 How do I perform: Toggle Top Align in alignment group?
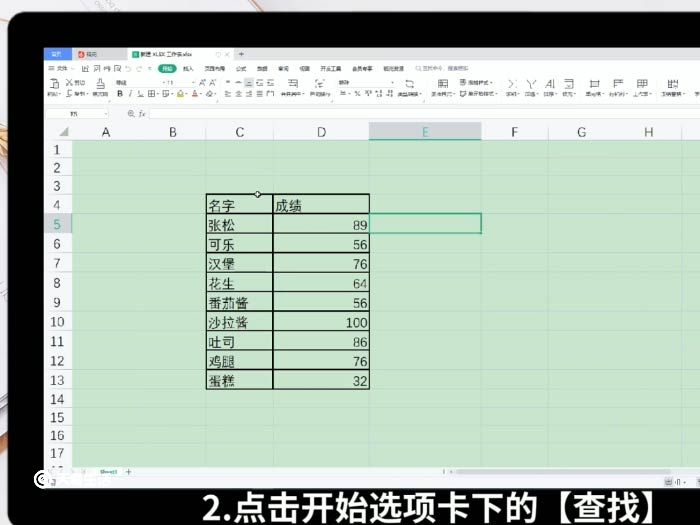click(228, 83)
